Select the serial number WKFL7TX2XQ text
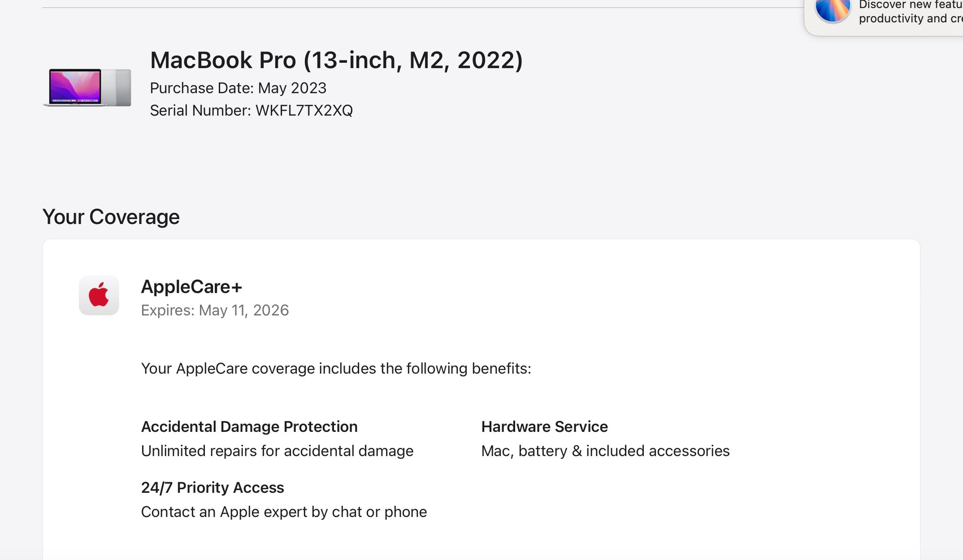Image resolution: width=963 pixels, height=560 pixels. [x=304, y=110]
